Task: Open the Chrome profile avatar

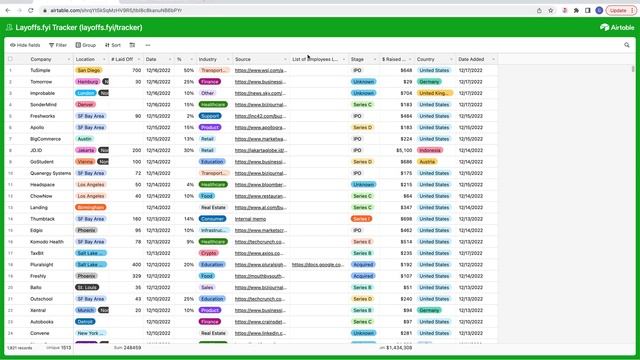Action: [x=599, y=10]
